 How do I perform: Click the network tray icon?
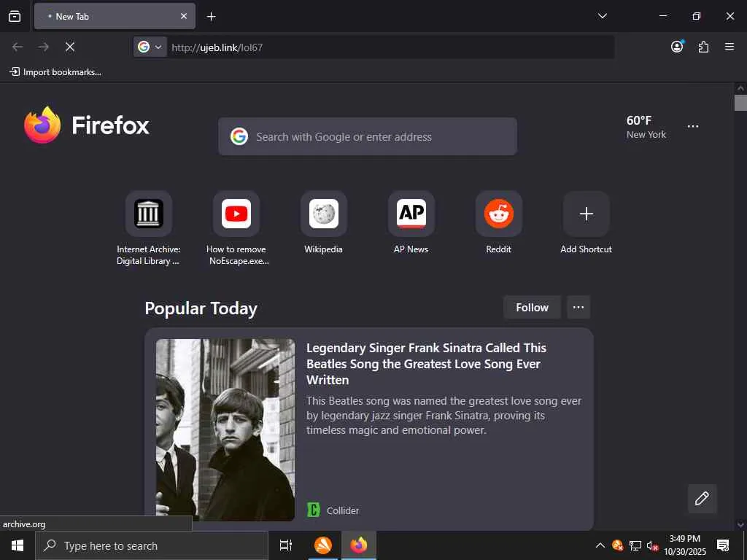coord(635,545)
